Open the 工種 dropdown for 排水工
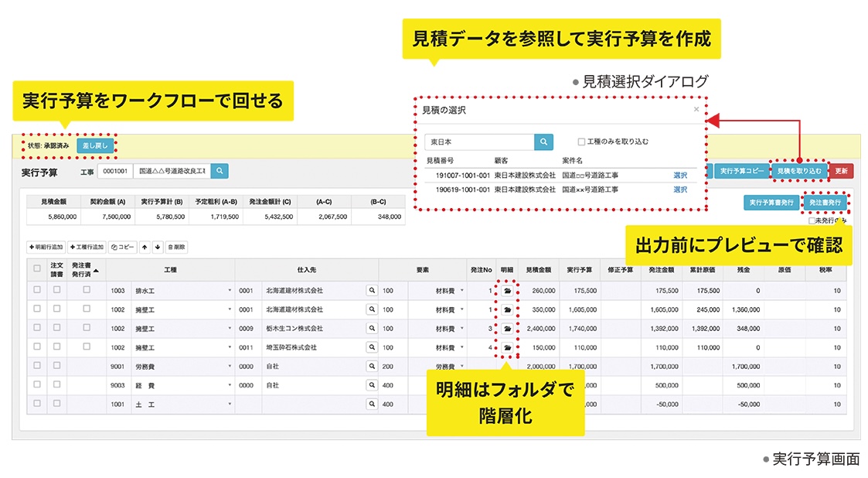Image resolution: width=868 pixels, height=478 pixels. (230, 290)
